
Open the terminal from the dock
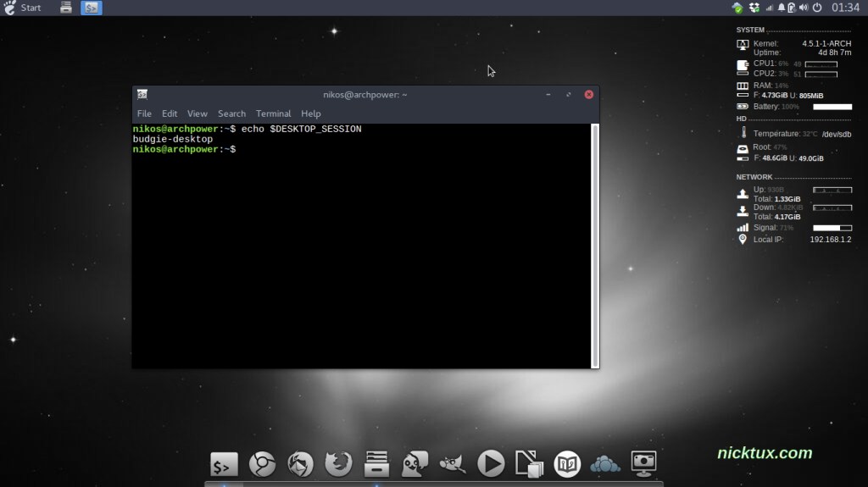point(224,464)
